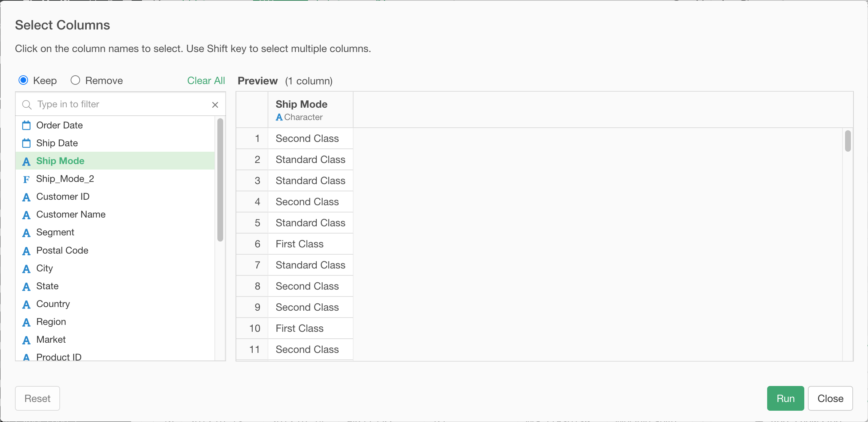
Task: Click the character icon beside Customer ID
Action: pos(26,197)
